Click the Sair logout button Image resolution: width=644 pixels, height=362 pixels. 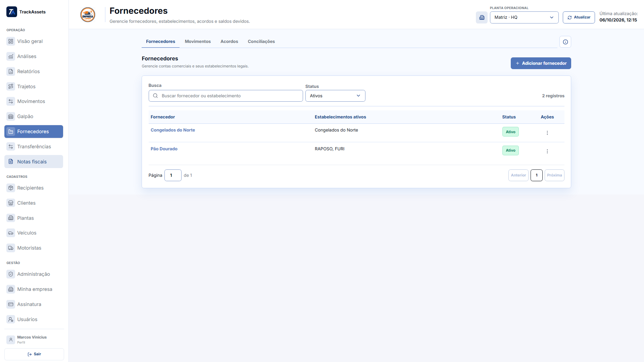point(34,354)
